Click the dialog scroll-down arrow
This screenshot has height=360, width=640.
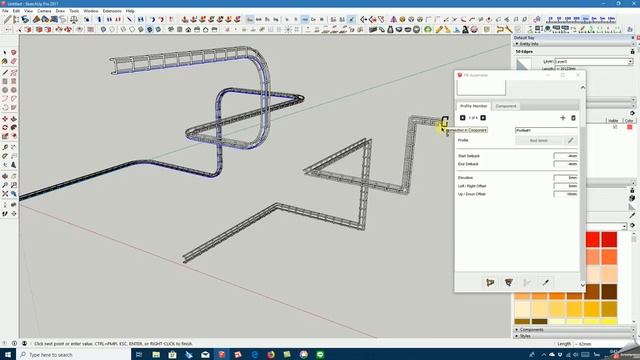tap(582, 285)
